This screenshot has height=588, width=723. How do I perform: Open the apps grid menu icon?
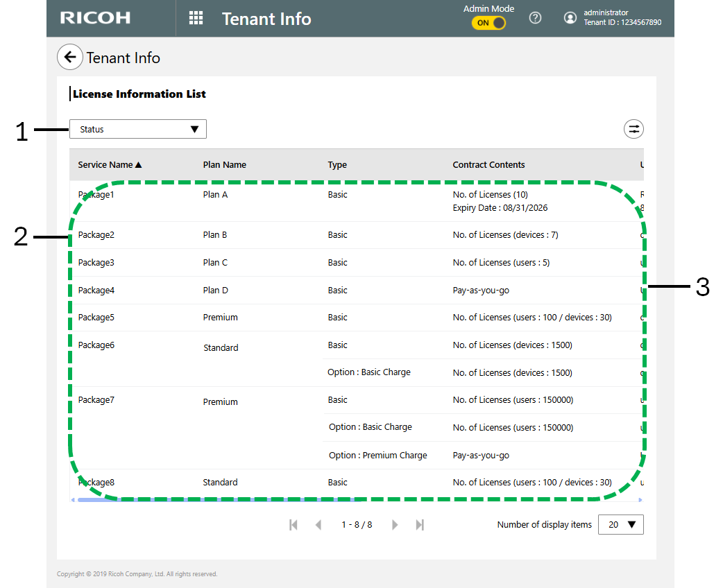tap(196, 19)
